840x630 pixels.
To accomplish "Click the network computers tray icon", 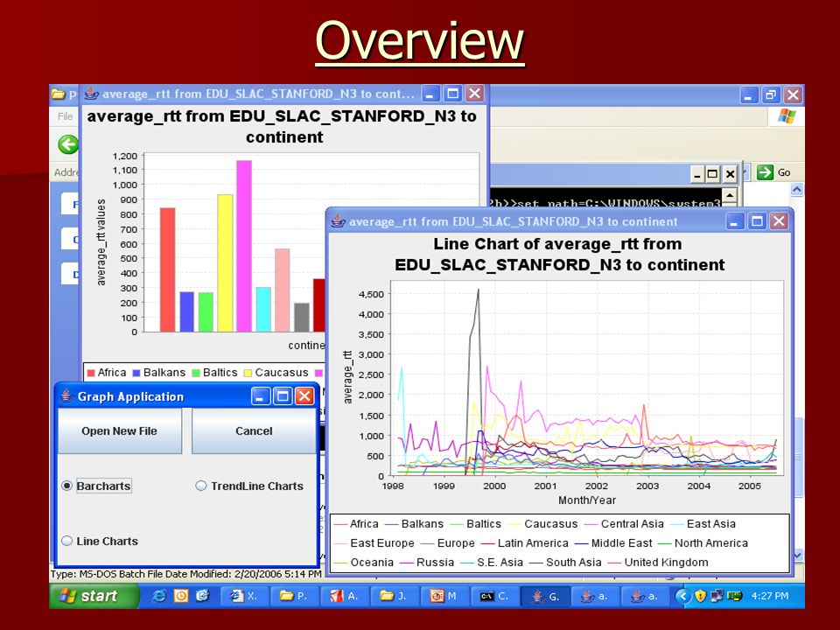I will (717, 596).
